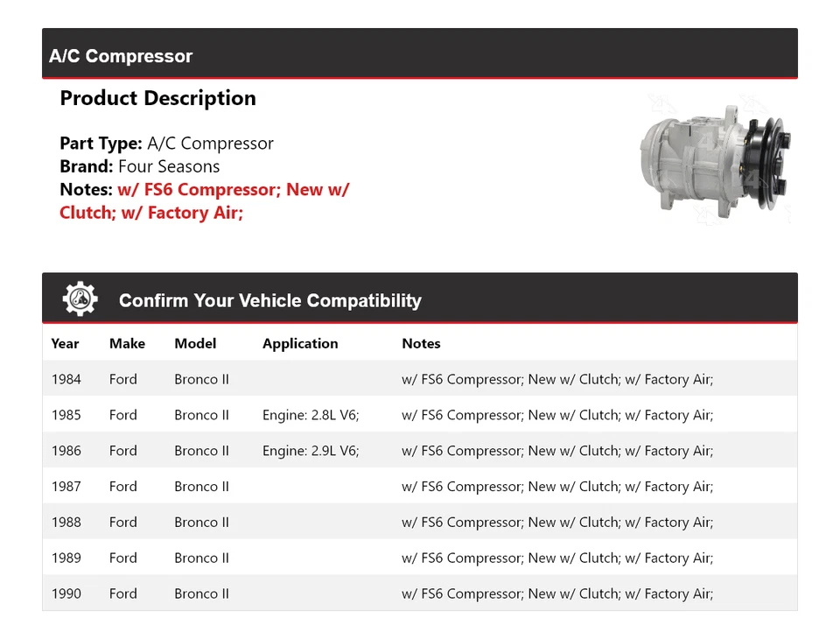This screenshot has height=639, width=840.
Task: Click the Make column header
Action: [127, 343]
